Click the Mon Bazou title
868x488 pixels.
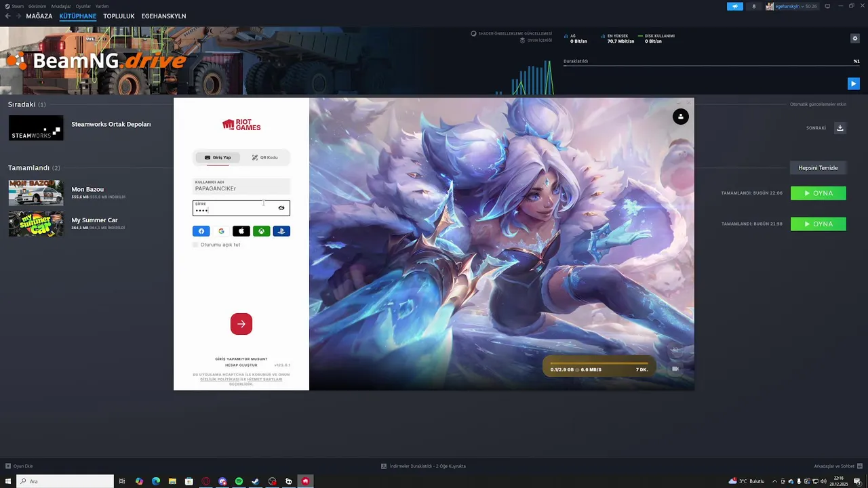point(87,189)
